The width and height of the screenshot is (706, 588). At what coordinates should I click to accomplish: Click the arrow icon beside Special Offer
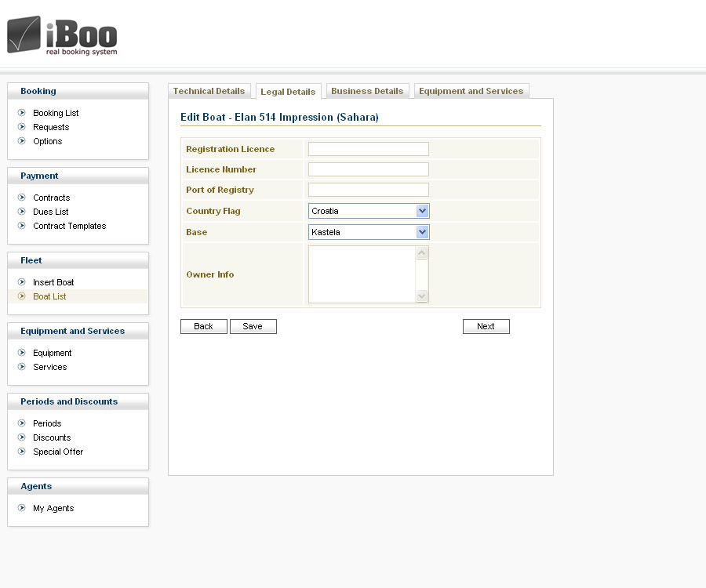[x=22, y=452]
